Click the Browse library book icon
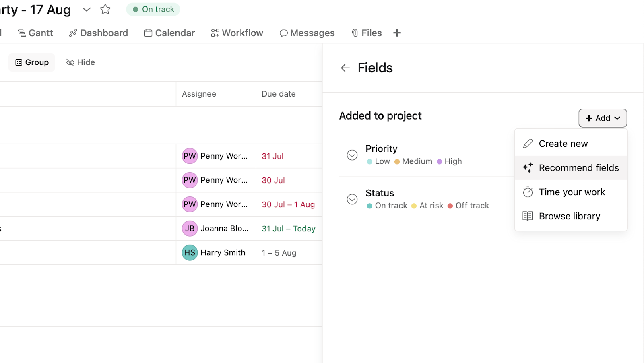The image size is (644, 363). tap(528, 216)
